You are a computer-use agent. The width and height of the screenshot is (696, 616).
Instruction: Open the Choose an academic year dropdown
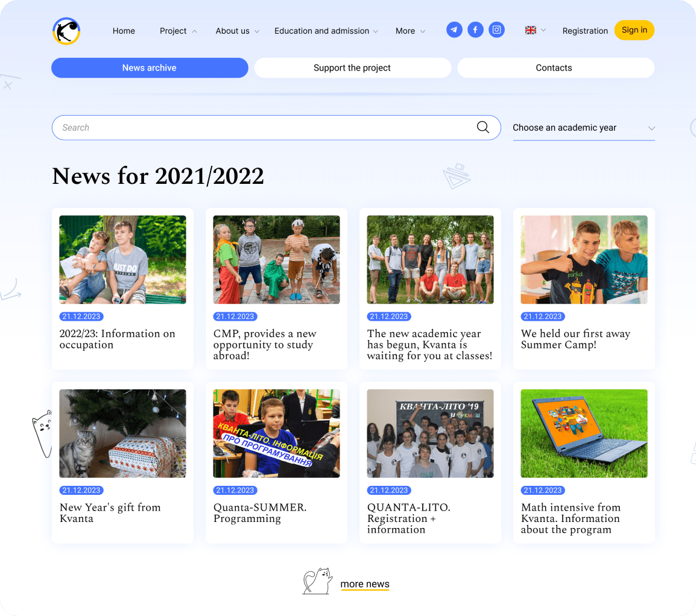583,128
